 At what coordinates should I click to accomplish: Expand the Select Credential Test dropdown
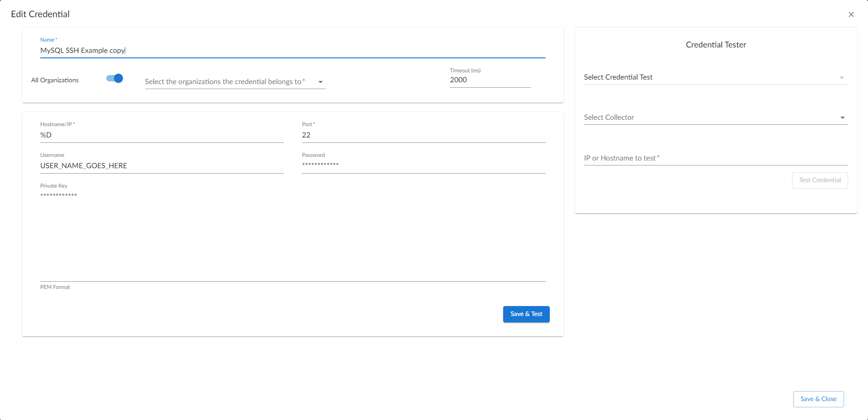[710, 77]
